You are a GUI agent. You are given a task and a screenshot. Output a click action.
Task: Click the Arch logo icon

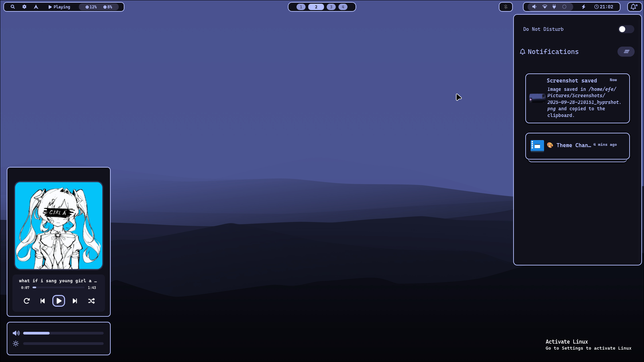click(x=36, y=7)
